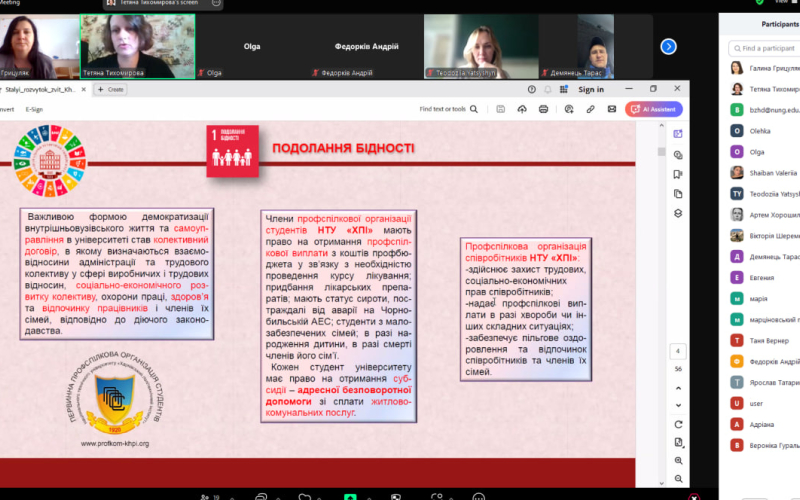The width and height of the screenshot is (800, 500).
Task: Open Acrobat notifications bell
Action: pos(547,89)
